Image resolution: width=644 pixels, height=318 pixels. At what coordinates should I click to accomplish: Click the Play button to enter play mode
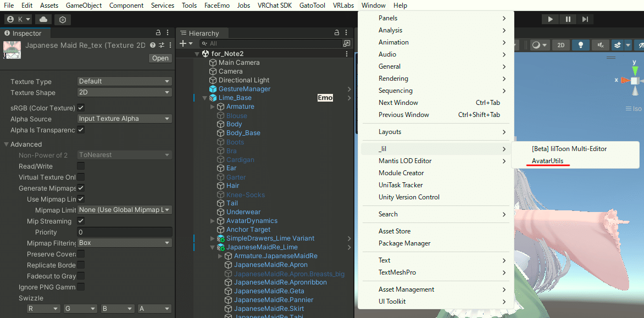(x=550, y=19)
